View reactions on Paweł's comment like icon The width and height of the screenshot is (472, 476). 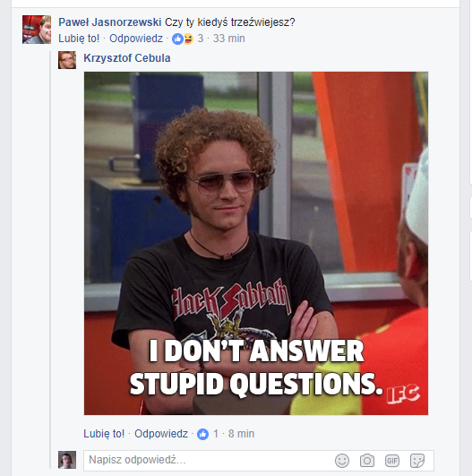point(177,39)
